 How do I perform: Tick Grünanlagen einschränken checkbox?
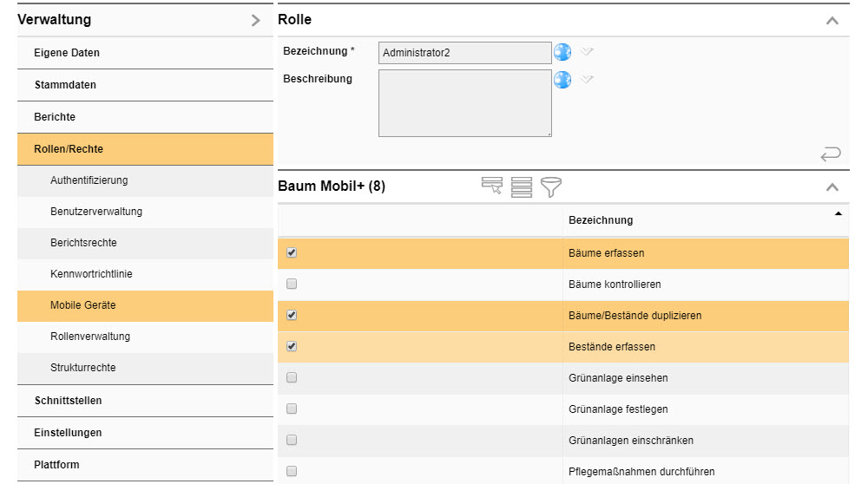click(292, 440)
